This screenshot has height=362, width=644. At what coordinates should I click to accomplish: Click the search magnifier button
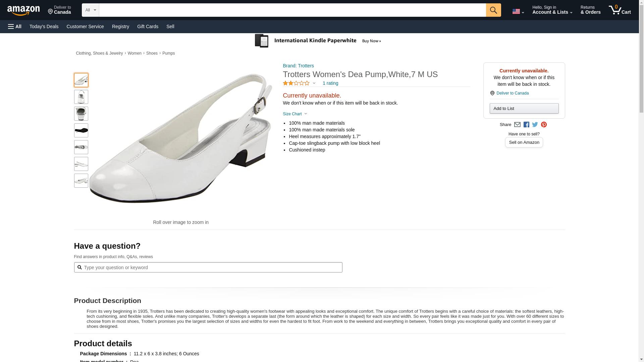(x=493, y=10)
